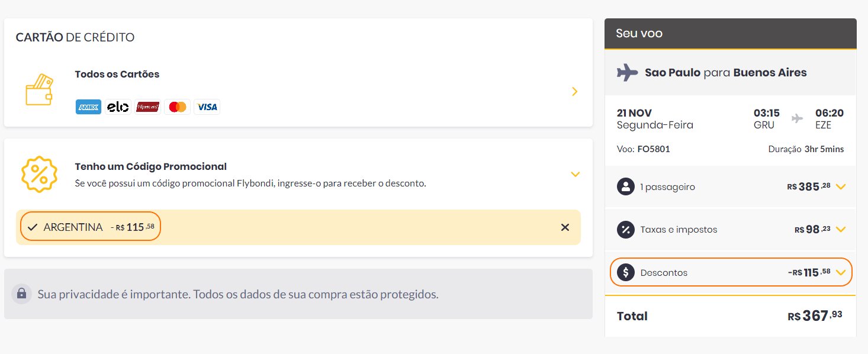
Task: Click the airplane icon beside Sao Paulo
Action: click(x=627, y=73)
